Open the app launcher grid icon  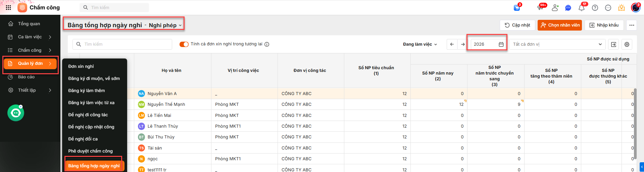8,7
